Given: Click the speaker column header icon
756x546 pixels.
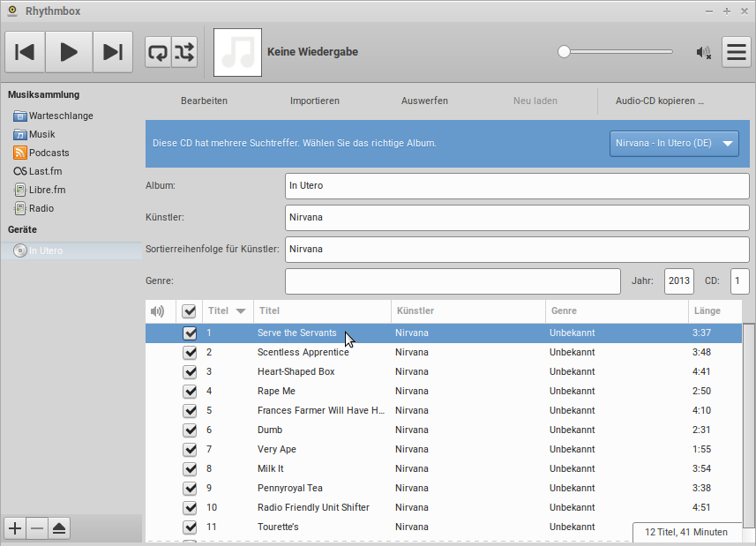Looking at the screenshot, I should pyautogui.click(x=157, y=311).
